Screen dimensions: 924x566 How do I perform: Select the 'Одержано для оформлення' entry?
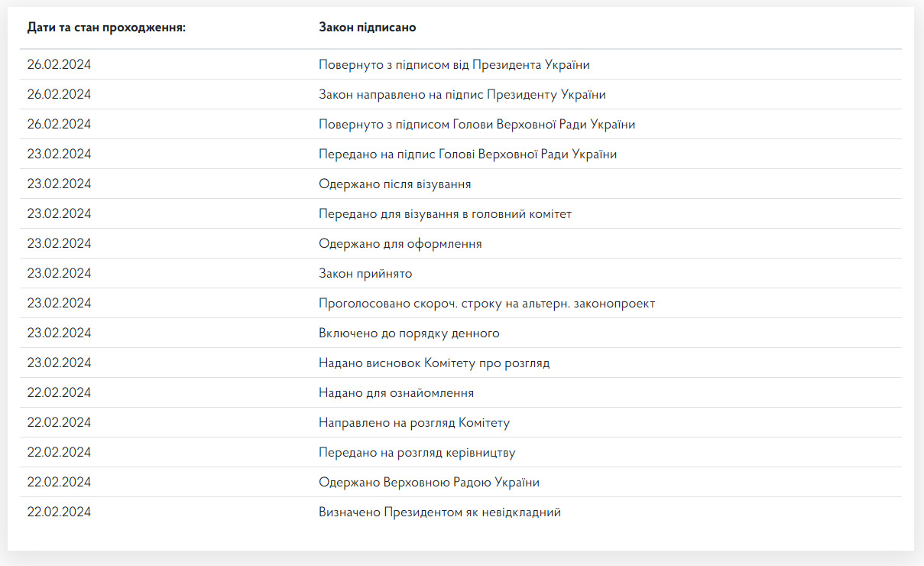tap(400, 244)
